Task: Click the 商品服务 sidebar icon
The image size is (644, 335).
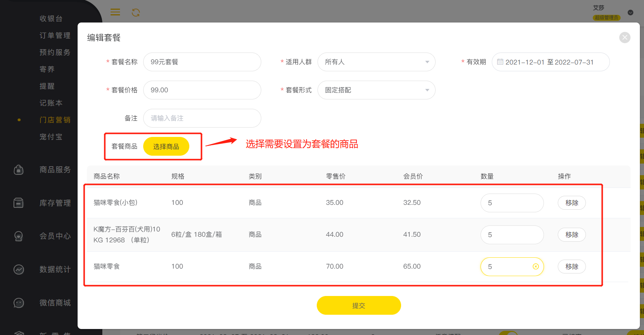Action: tap(19, 170)
